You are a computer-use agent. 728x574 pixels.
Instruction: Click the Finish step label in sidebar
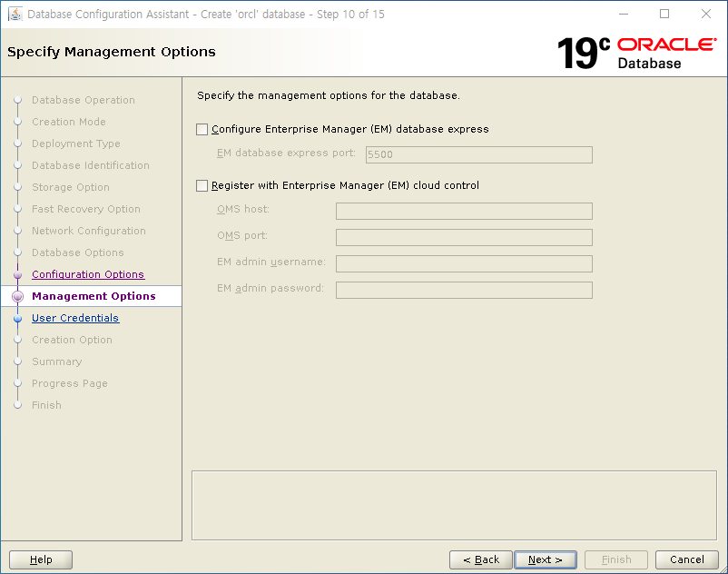coord(46,405)
